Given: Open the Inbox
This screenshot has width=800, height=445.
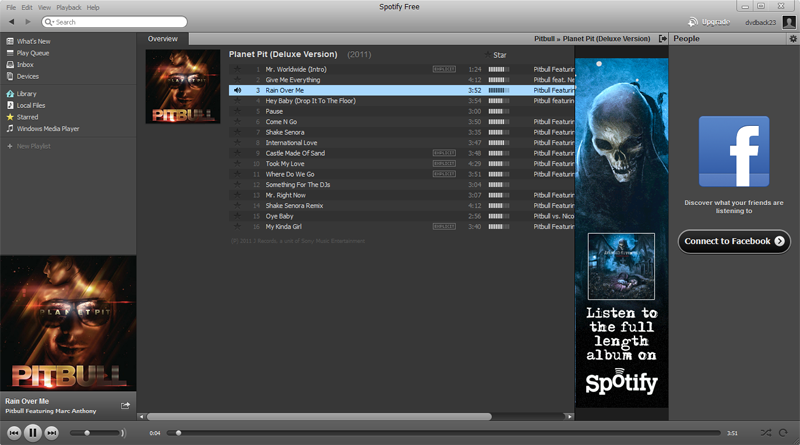Looking at the screenshot, I should click(25, 65).
